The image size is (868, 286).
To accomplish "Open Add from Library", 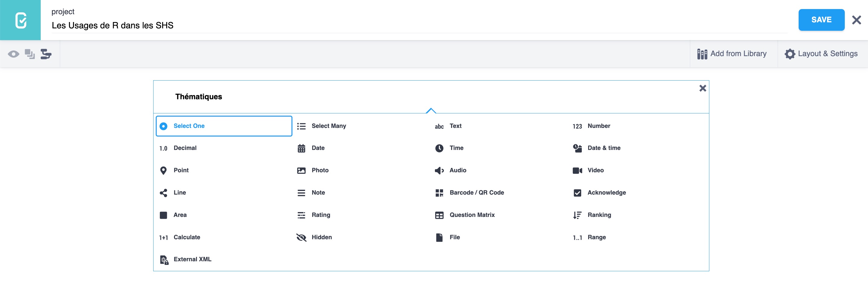I will coord(732,54).
